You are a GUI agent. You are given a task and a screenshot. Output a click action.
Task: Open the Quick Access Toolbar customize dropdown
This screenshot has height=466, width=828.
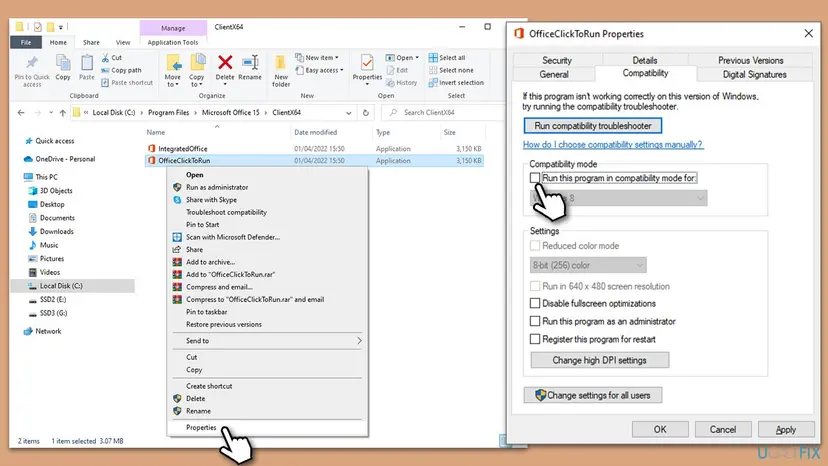(61, 27)
